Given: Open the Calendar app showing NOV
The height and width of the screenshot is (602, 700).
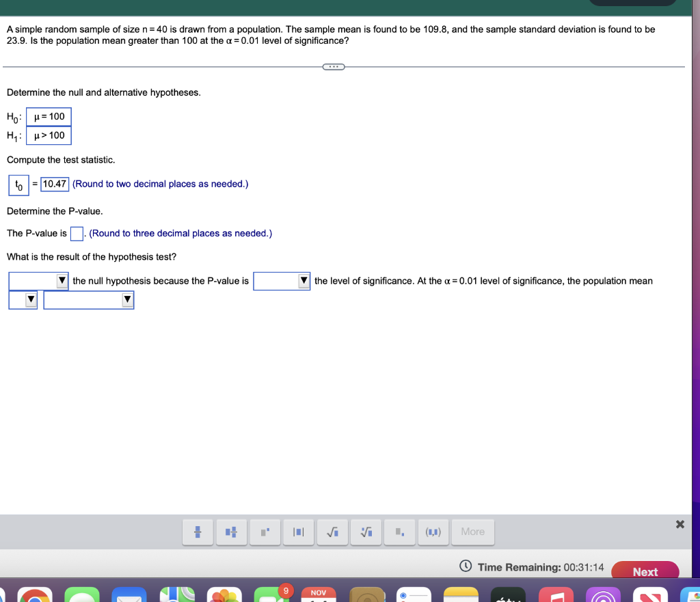Looking at the screenshot, I should point(318,594).
